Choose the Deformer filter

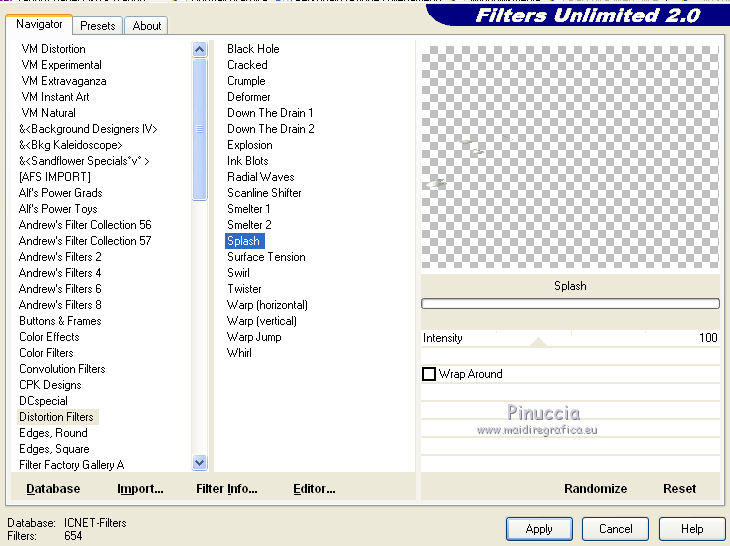[249, 97]
